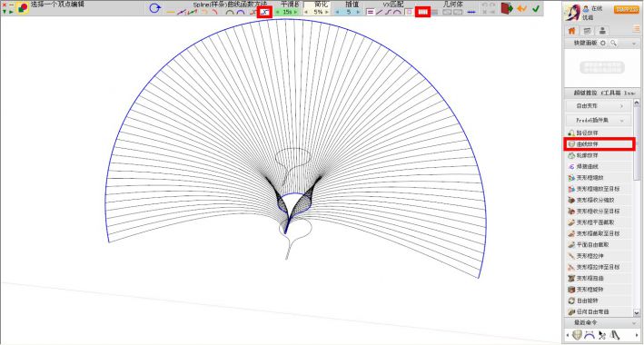Click the simplify percentage value field
Viewport: 644px width, 345px height.
[318, 13]
